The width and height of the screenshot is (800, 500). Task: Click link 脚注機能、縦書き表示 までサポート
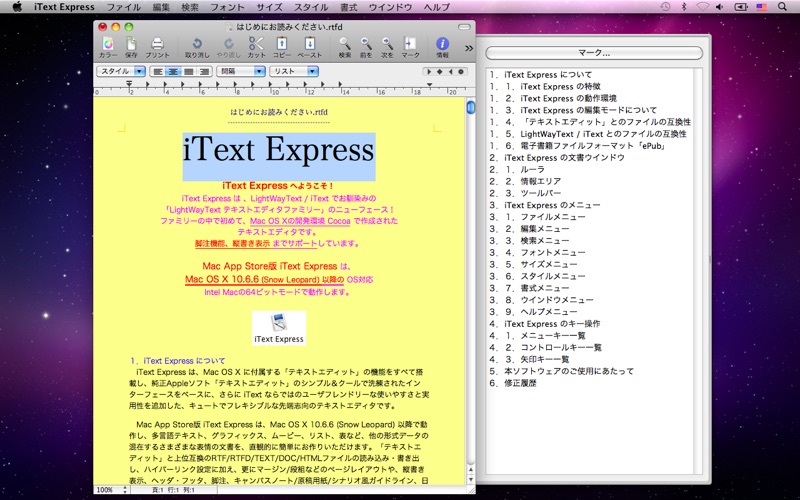tap(256, 243)
